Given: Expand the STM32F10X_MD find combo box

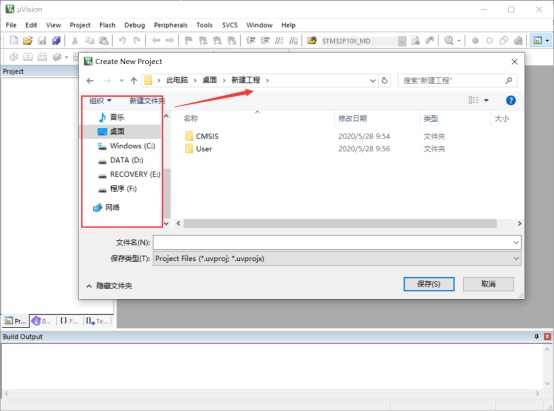Looking at the screenshot, I should [402, 41].
